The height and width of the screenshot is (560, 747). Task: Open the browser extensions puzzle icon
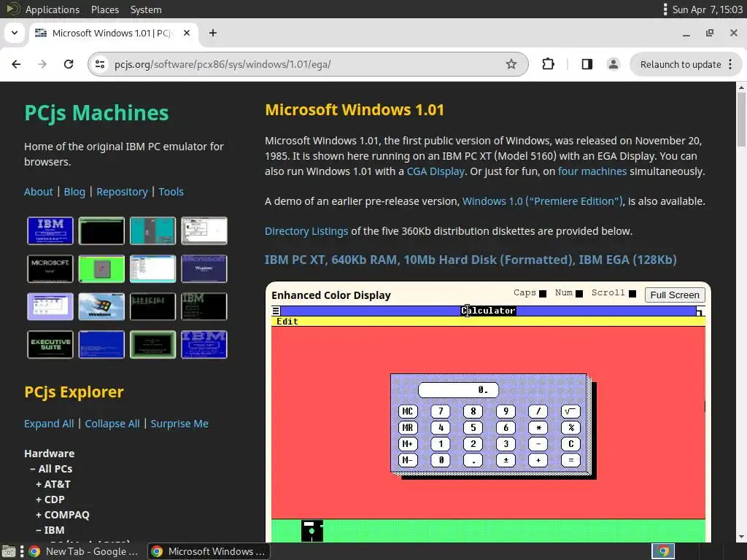(x=549, y=64)
